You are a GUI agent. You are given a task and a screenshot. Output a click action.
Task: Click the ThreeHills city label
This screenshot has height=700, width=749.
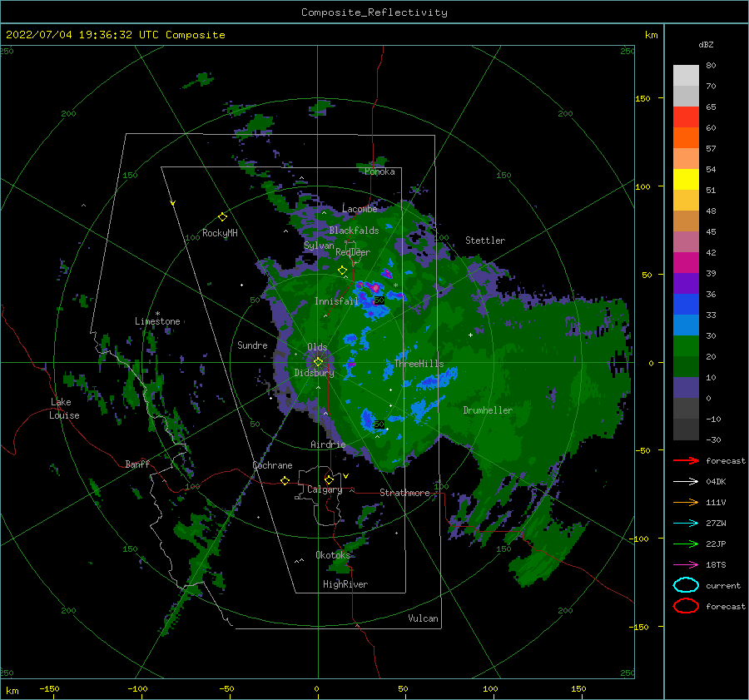(x=419, y=364)
